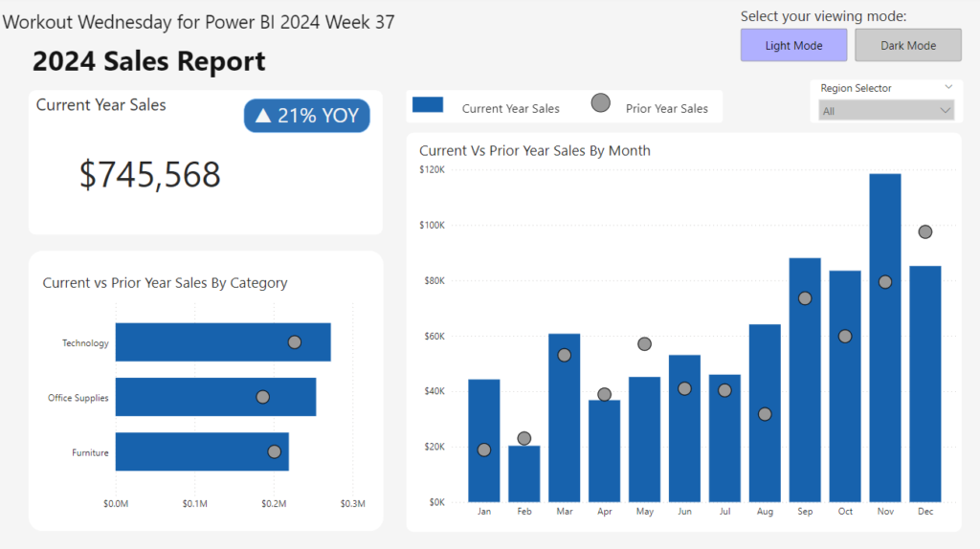Click the Furniture prior year marker dot

point(275,451)
